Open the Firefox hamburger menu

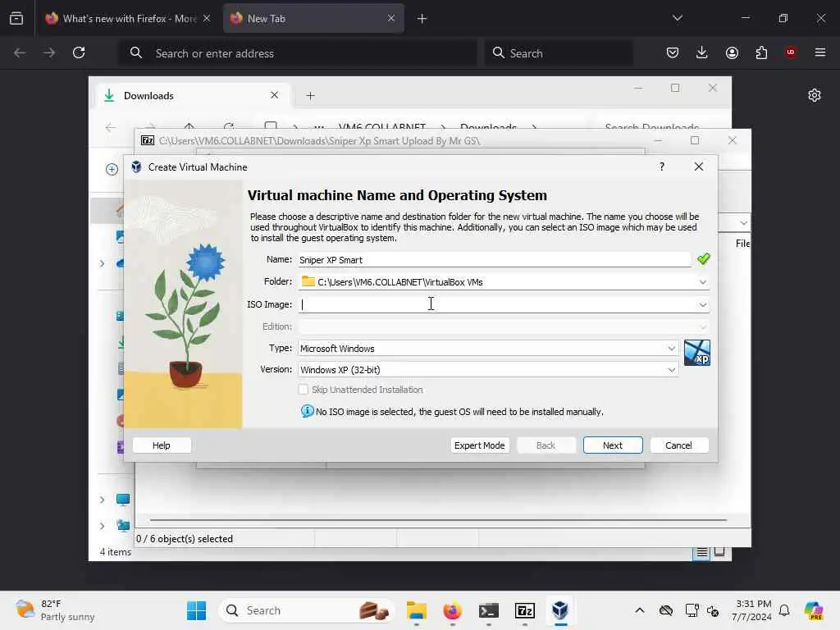click(x=820, y=52)
